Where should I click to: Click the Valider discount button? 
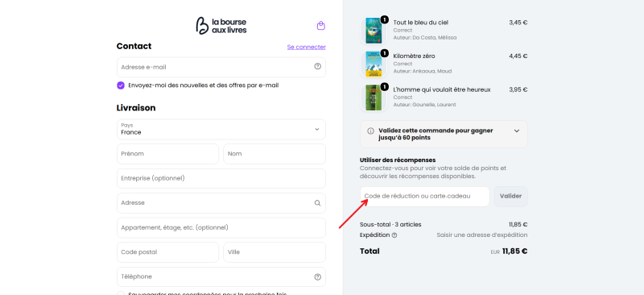pos(510,196)
